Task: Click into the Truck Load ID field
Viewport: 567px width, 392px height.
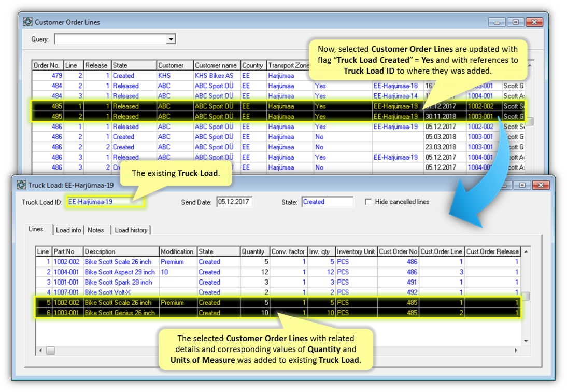Action: pos(105,202)
